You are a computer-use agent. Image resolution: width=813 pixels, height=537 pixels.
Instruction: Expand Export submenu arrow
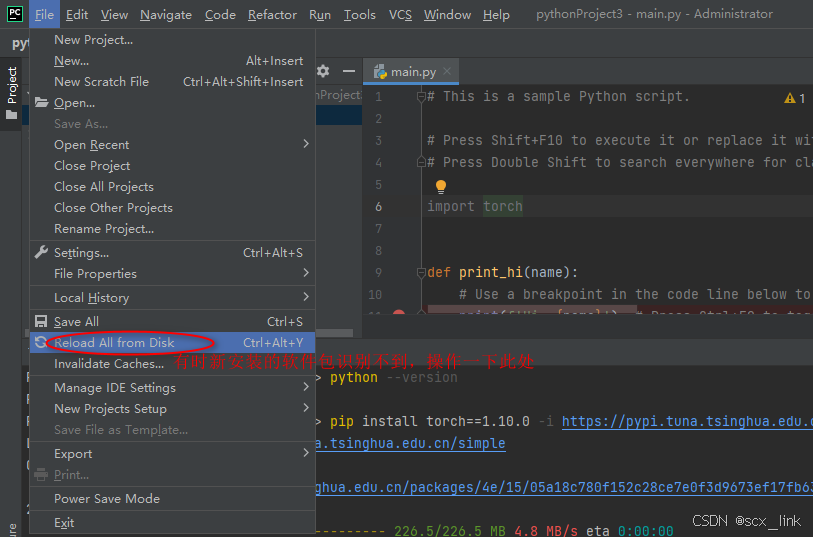306,453
